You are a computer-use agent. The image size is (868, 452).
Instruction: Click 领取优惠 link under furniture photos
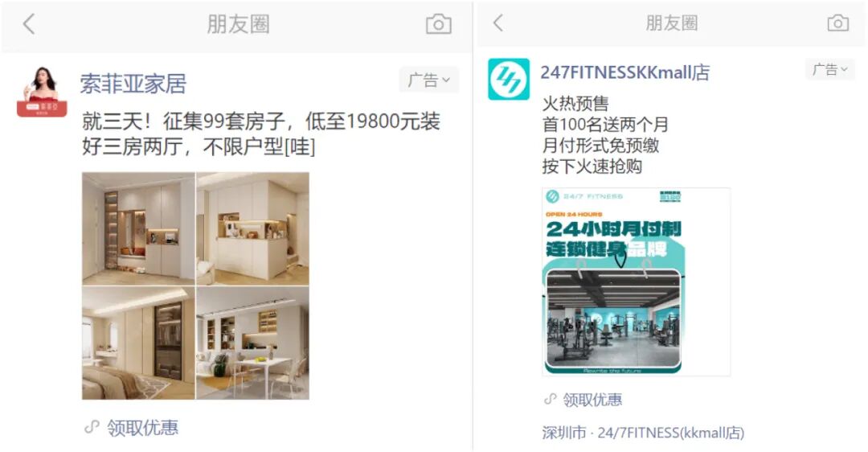tap(142, 428)
